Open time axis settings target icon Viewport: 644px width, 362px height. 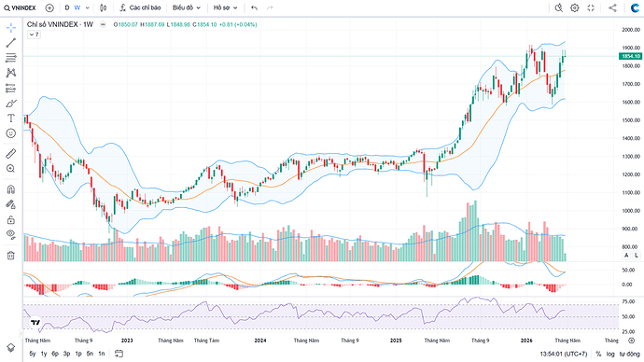pyautogui.click(x=632, y=341)
